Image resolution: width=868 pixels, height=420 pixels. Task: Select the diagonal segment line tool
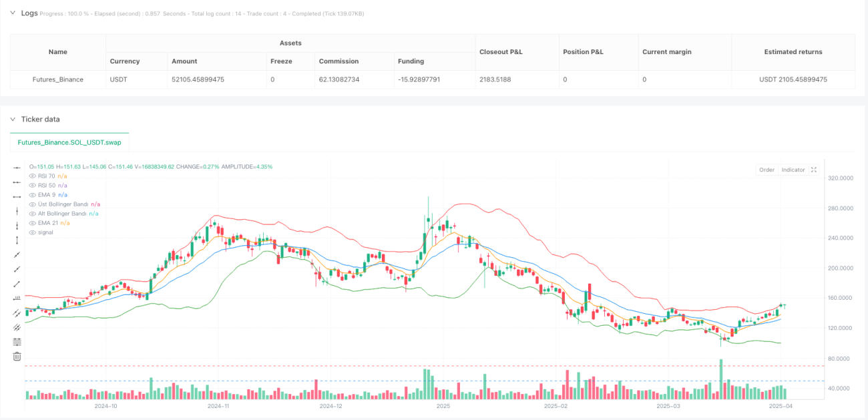point(17,284)
